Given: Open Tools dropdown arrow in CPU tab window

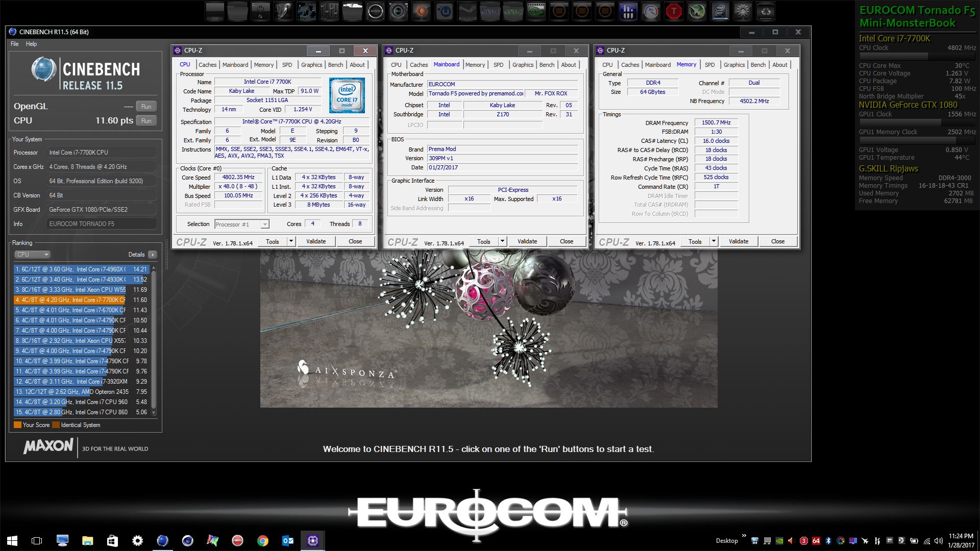Looking at the screenshot, I should pos(291,241).
